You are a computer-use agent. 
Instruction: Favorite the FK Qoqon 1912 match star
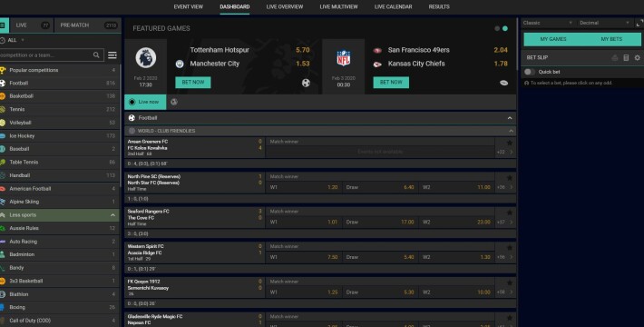[509, 282]
